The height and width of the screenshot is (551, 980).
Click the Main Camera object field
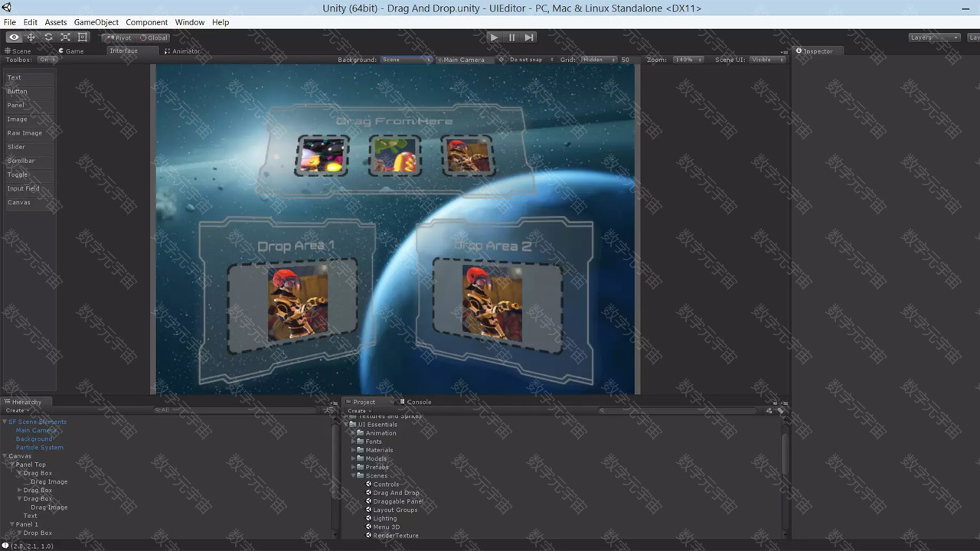(x=465, y=60)
